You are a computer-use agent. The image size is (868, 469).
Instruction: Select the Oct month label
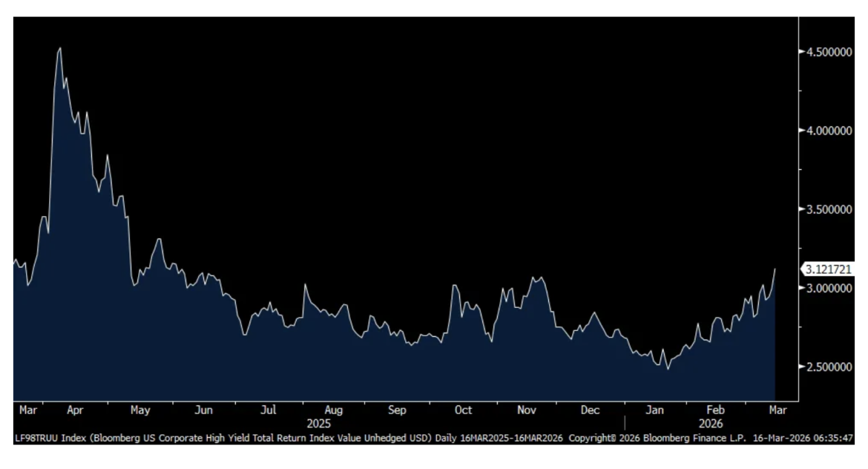coord(463,410)
